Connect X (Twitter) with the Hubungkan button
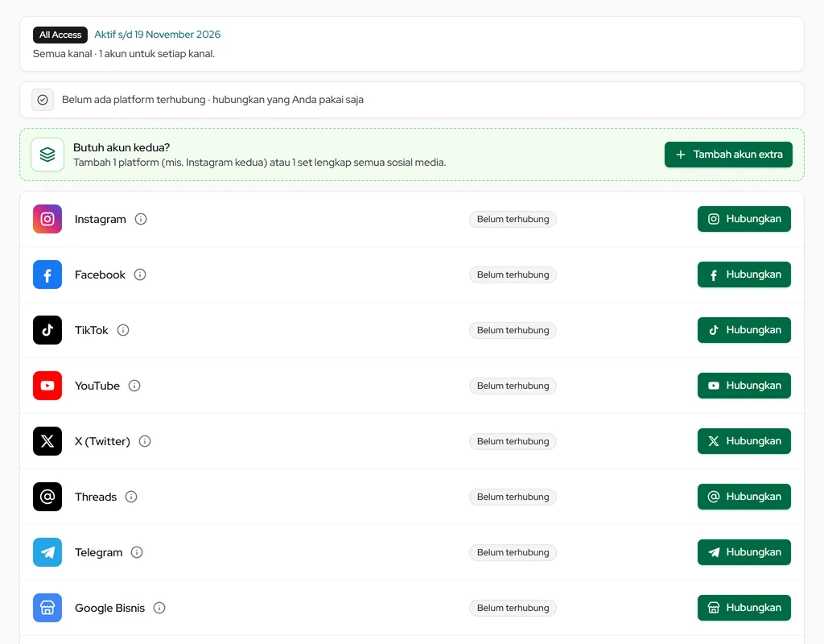Screen dimensions: 824x644 [x=744, y=441]
